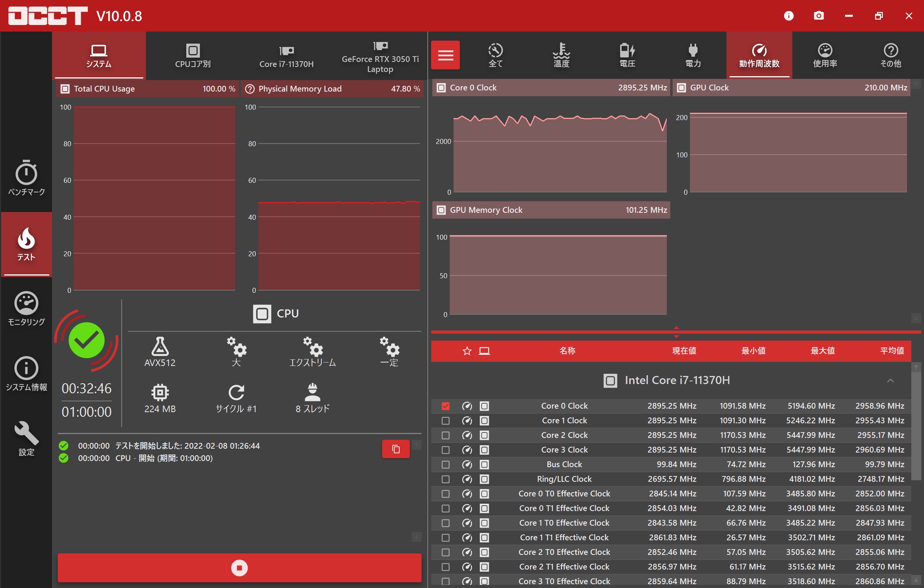Image resolution: width=924 pixels, height=588 pixels.
Task: Click the chip icon beside Total CPU Usage
Action: coord(65,89)
